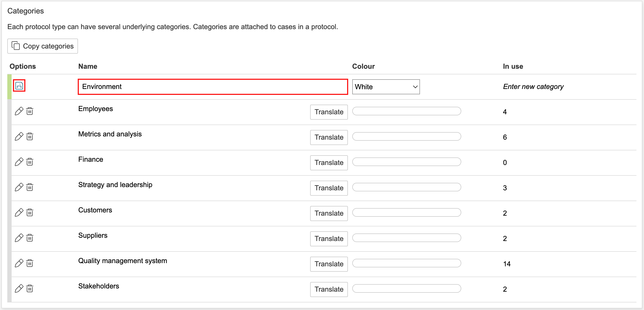This screenshot has width=644, height=310.
Task: Translate the Finance category name
Action: pyautogui.click(x=329, y=163)
